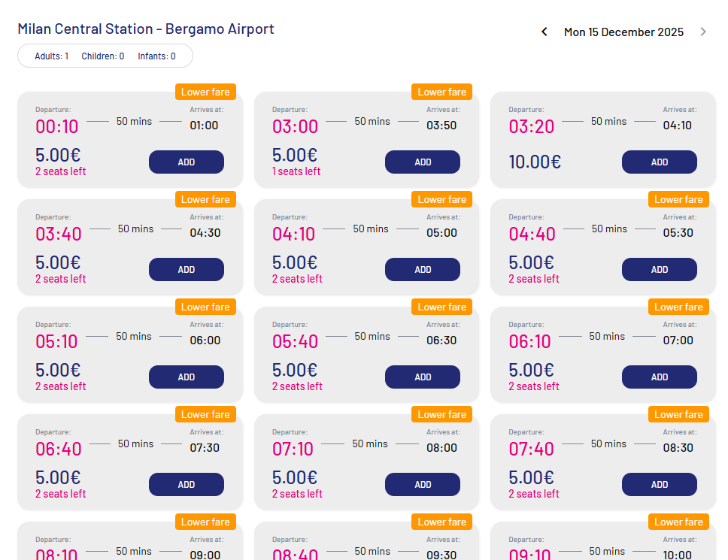Open the passengers selector pill
The width and height of the screenshot is (728, 560).
(x=105, y=56)
